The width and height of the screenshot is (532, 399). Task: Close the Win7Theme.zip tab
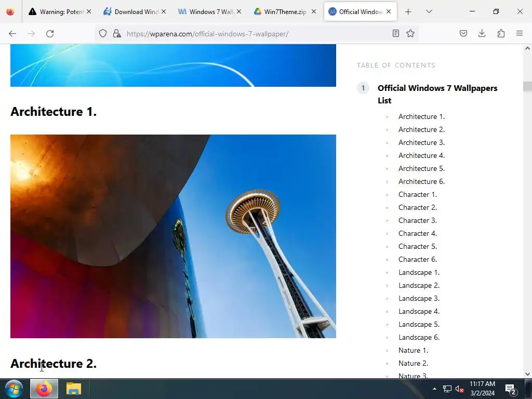(x=314, y=11)
